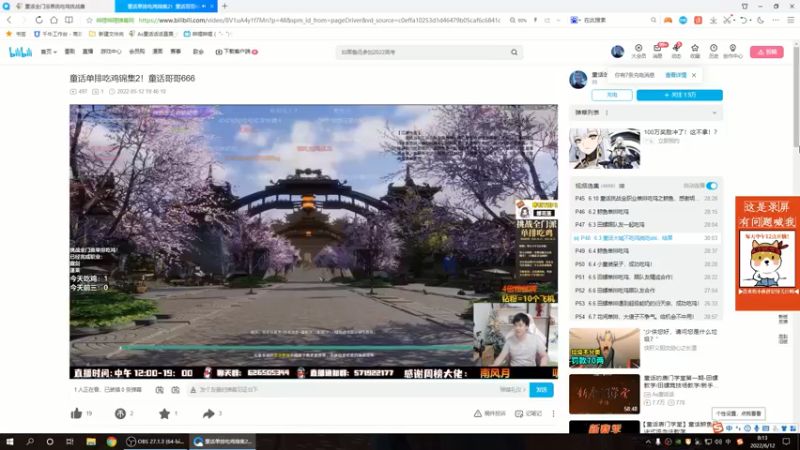Open the 会员购 nav item

coord(137,52)
